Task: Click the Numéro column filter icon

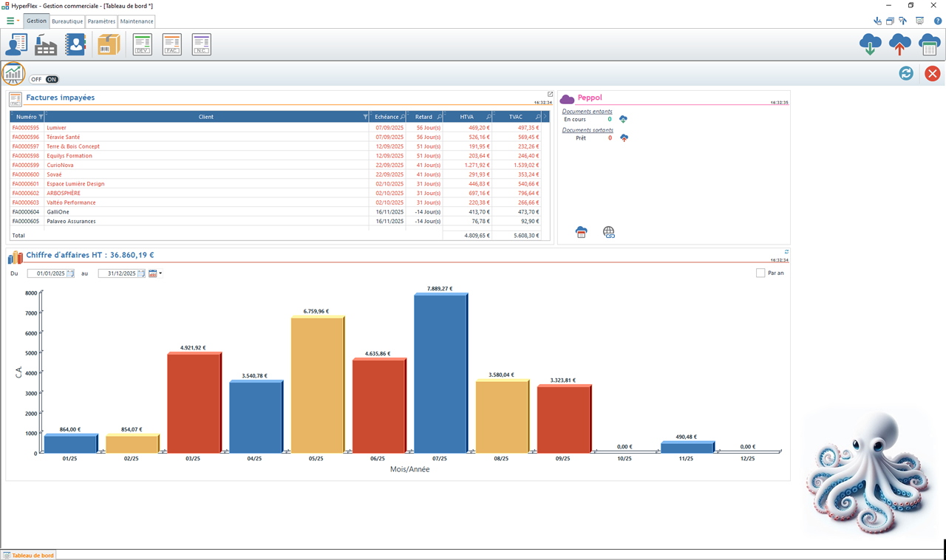Action: [x=41, y=117]
